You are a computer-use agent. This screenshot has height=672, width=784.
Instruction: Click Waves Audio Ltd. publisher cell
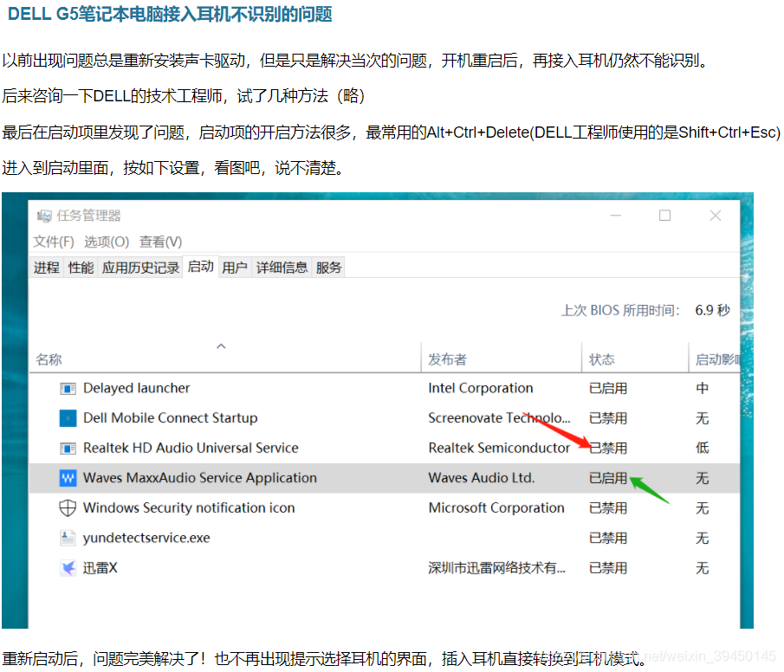pyautogui.click(x=482, y=478)
